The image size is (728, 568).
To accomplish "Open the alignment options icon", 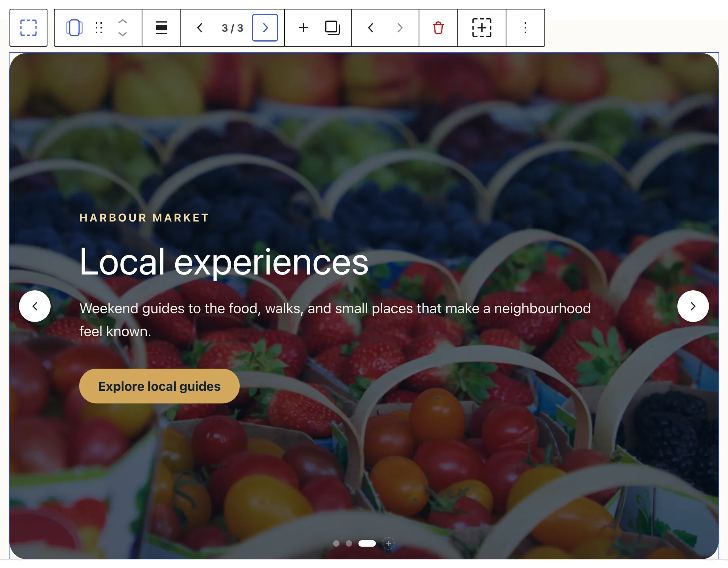I will [161, 28].
